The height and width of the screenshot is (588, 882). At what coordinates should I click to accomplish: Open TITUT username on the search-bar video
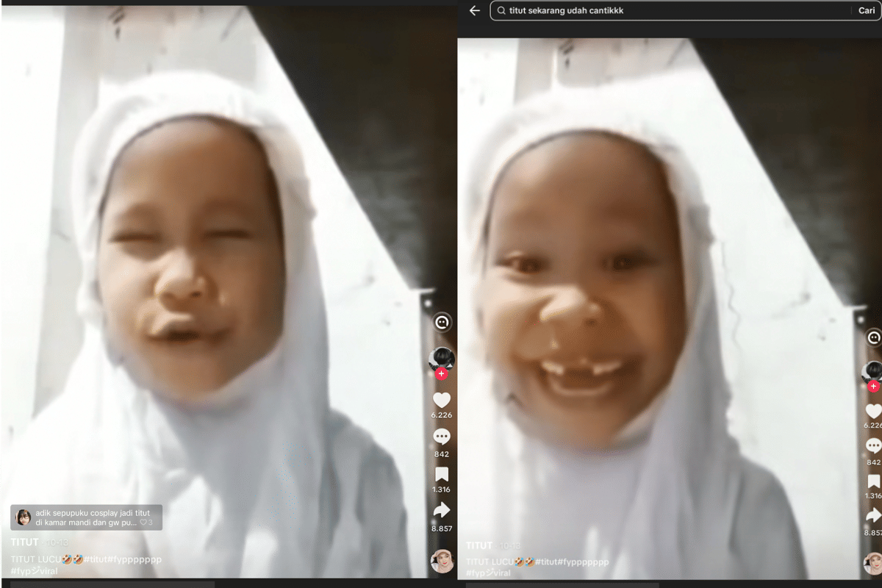point(479,545)
